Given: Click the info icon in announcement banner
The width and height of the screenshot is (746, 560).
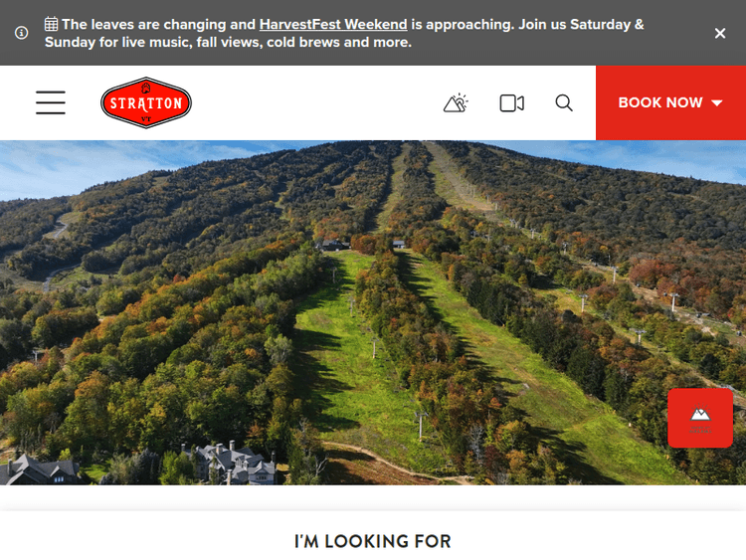Looking at the screenshot, I should (22, 33).
